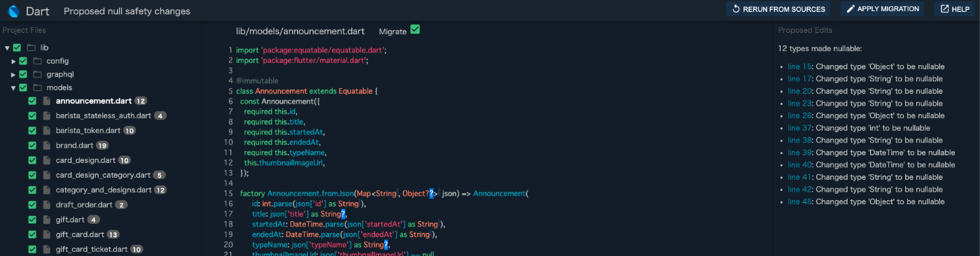Image resolution: width=980 pixels, height=256 pixels.
Task: Click APPLY MIGRATION button
Action: coord(882,9)
